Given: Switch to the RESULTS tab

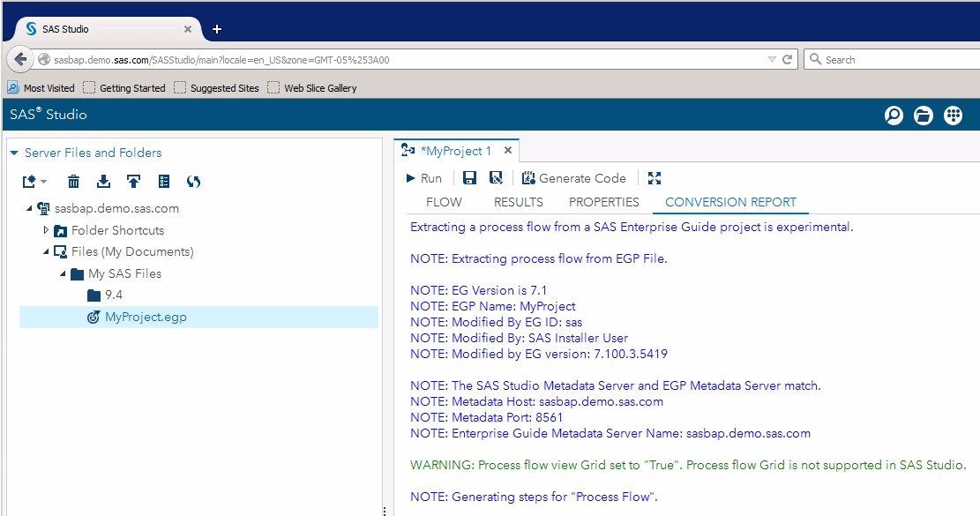Looking at the screenshot, I should 518,202.
